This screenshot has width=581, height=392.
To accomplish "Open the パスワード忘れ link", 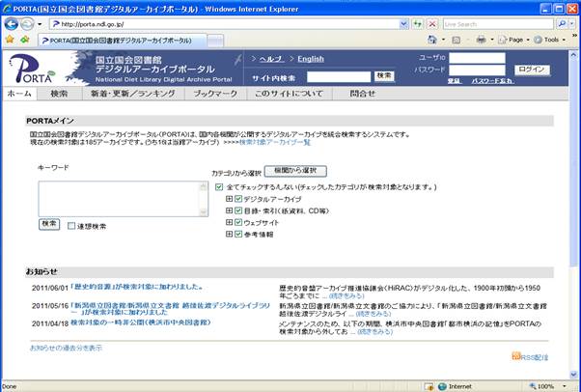I will point(492,81).
